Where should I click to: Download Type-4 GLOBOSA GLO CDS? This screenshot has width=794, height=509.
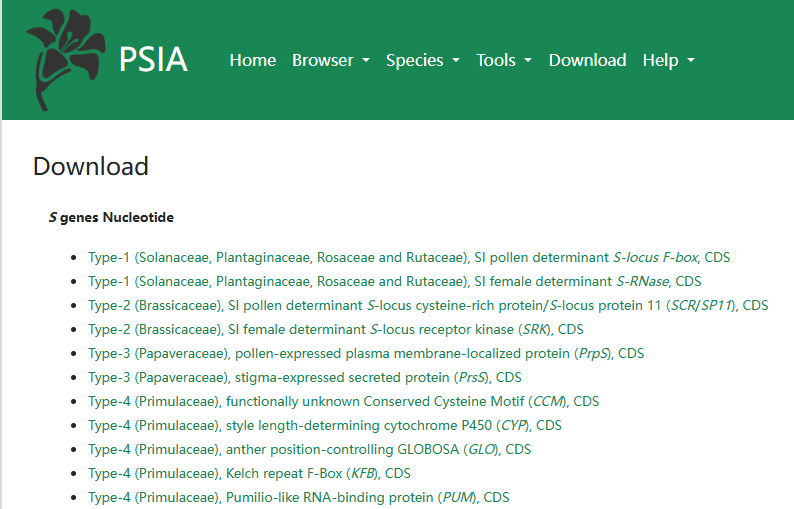[309, 449]
